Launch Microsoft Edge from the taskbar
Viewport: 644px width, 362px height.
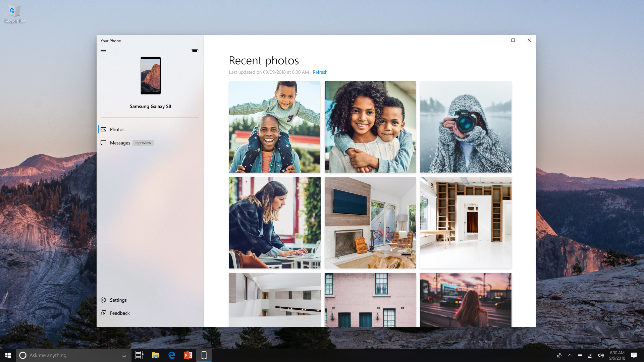pos(172,355)
